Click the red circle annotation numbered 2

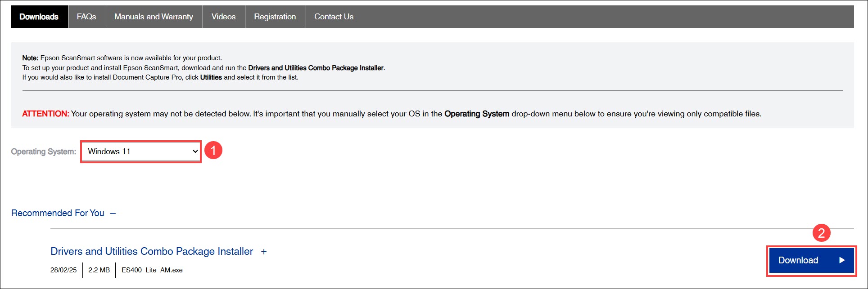click(x=822, y=233)
